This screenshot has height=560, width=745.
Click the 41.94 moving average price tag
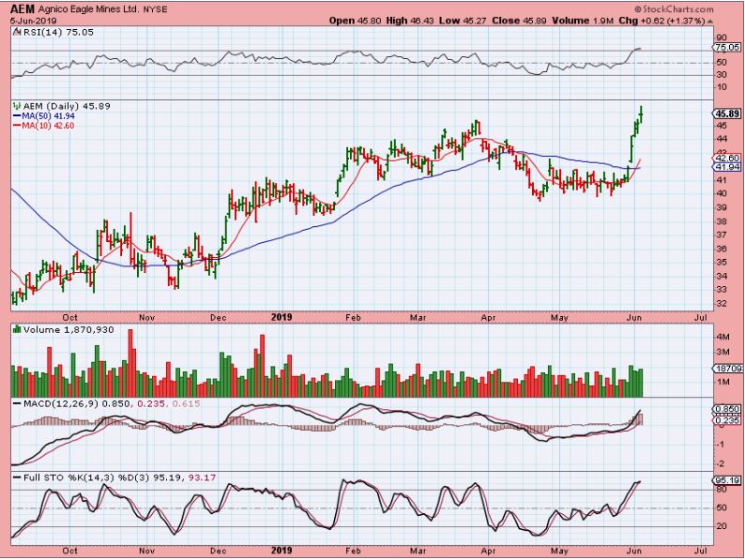pyautogui.click(x=727, y=167)
